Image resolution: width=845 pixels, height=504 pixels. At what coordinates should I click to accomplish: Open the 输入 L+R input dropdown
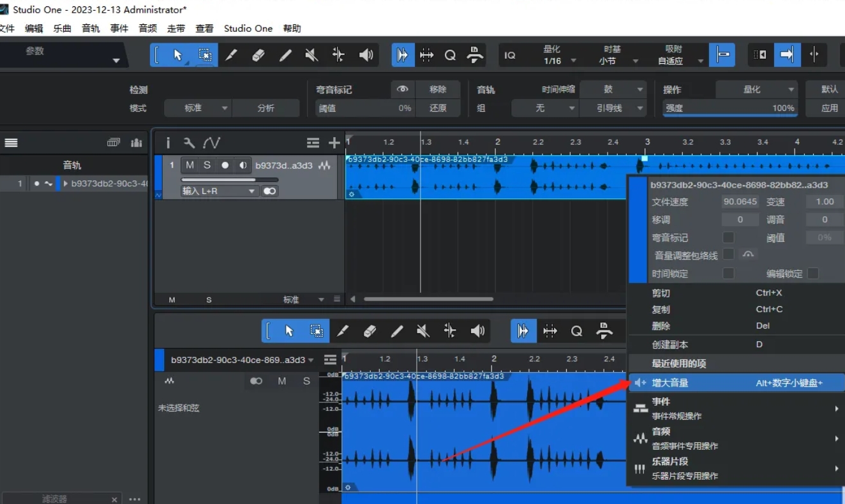coord(220,191)
